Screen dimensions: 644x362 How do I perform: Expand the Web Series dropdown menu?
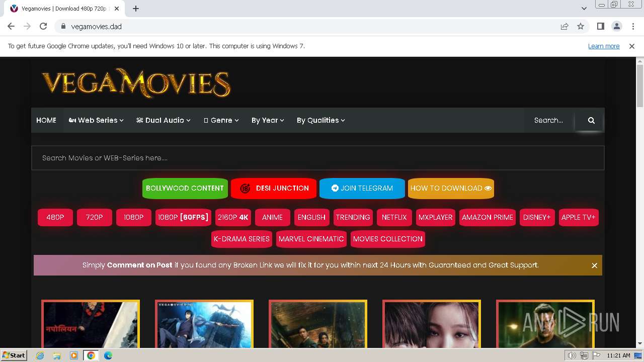(x=96, y=120)
